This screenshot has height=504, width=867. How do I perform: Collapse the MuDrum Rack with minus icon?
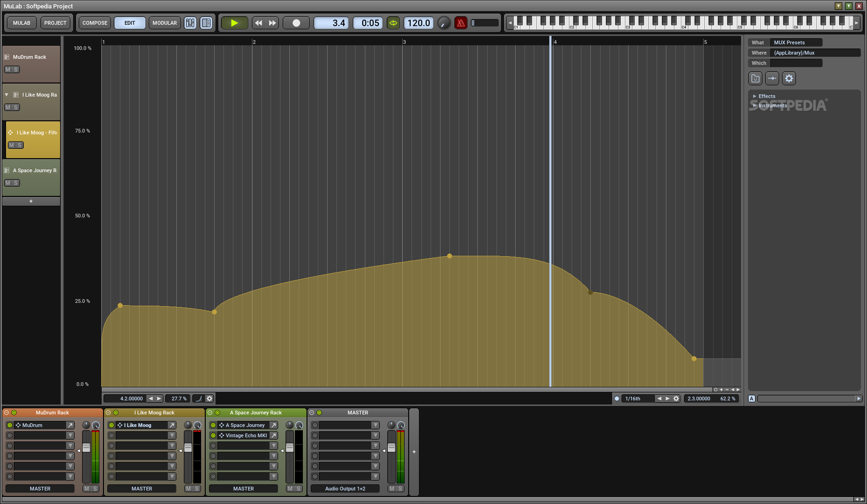click(x=7, y=413)
